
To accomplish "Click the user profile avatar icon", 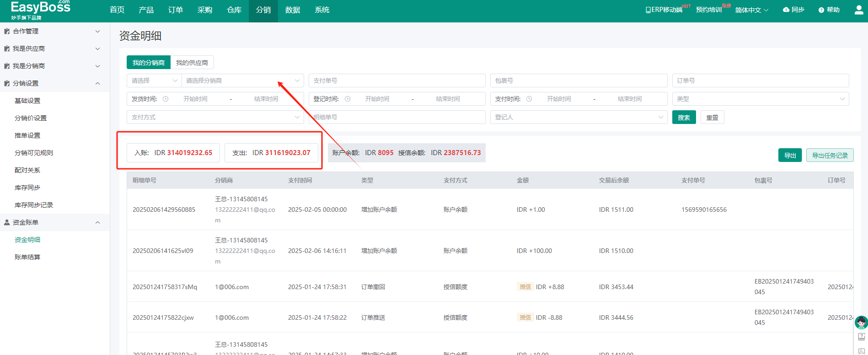I will pyautogui.click(x=859, y=10).
